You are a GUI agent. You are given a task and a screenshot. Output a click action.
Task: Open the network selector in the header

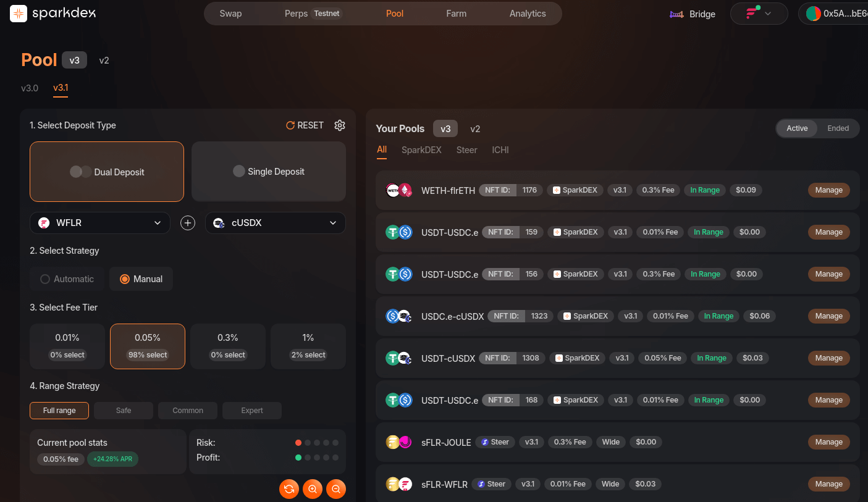759,13
